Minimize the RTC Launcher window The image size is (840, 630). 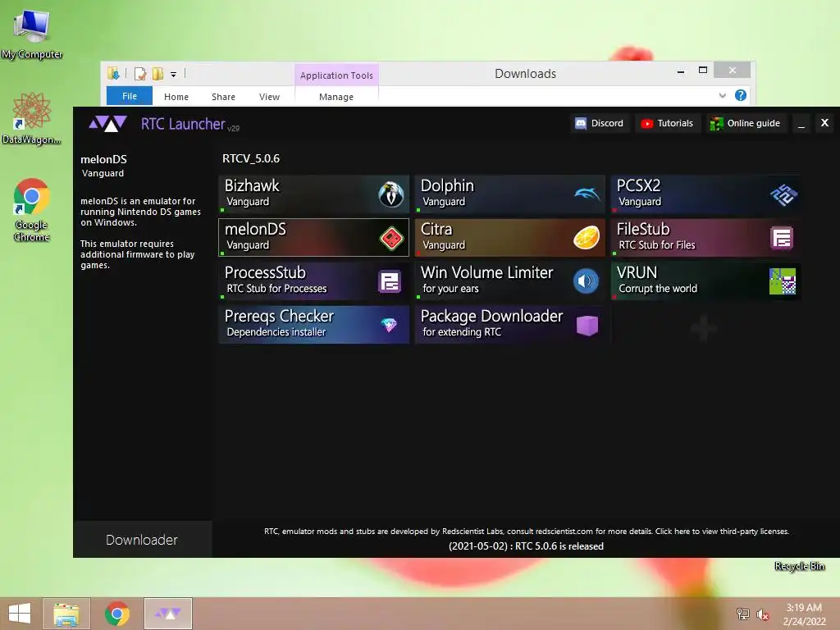coord(801,124)
